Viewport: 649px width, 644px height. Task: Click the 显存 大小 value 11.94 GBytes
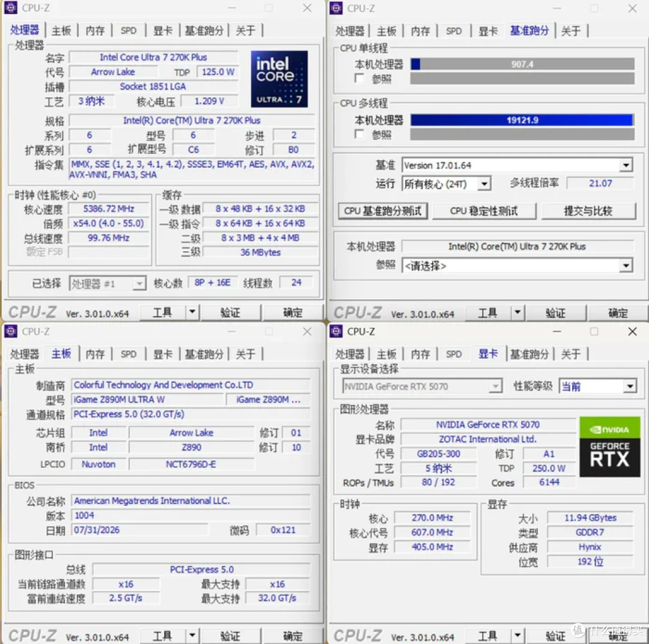click(590, 518)
